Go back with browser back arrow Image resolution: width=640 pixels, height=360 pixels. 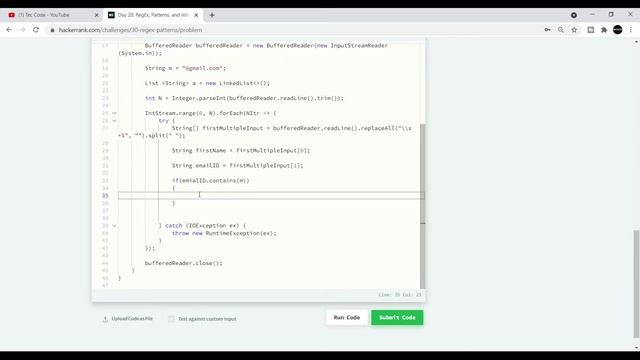click(9, 30)
